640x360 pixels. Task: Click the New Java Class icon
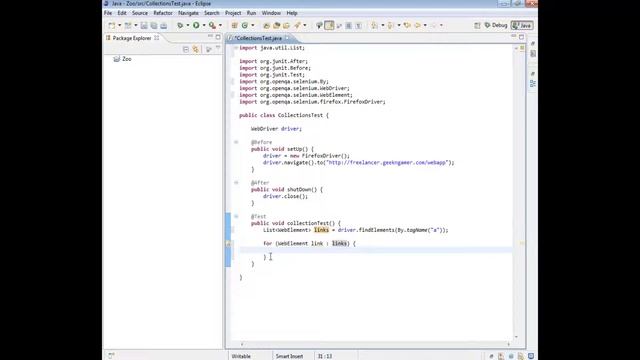(x=244, y=25)
